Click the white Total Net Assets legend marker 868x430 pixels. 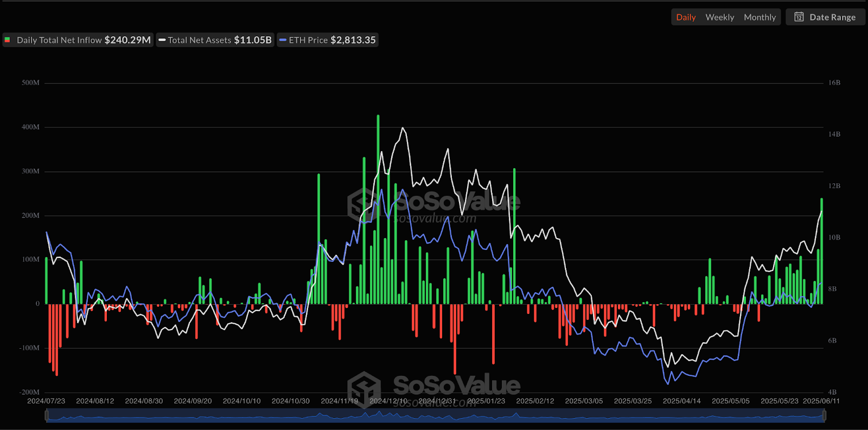tap(162, 40)
